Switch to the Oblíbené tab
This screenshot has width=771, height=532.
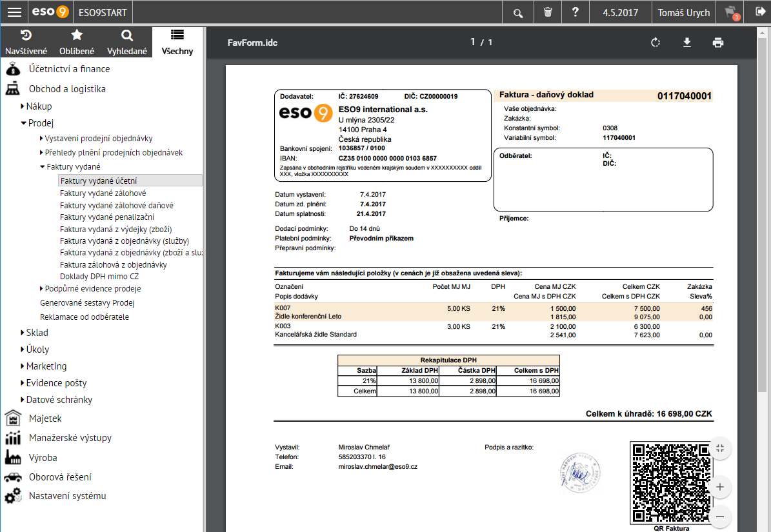point(77,43)
